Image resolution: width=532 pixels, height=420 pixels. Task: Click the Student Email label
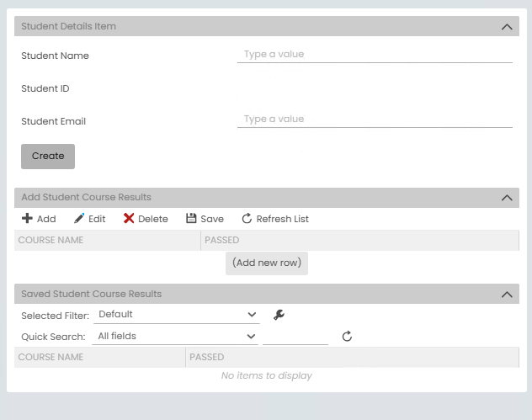tap(53, 121)
